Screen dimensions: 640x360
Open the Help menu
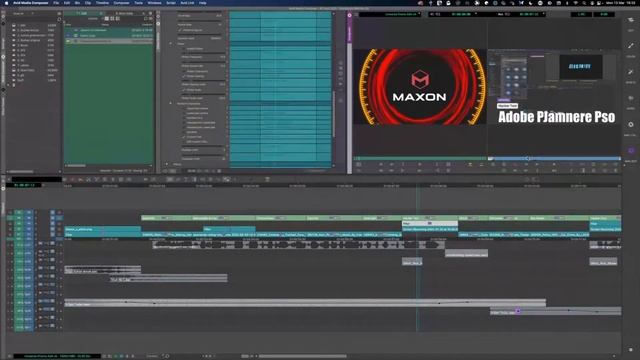(x=202, y=3)
